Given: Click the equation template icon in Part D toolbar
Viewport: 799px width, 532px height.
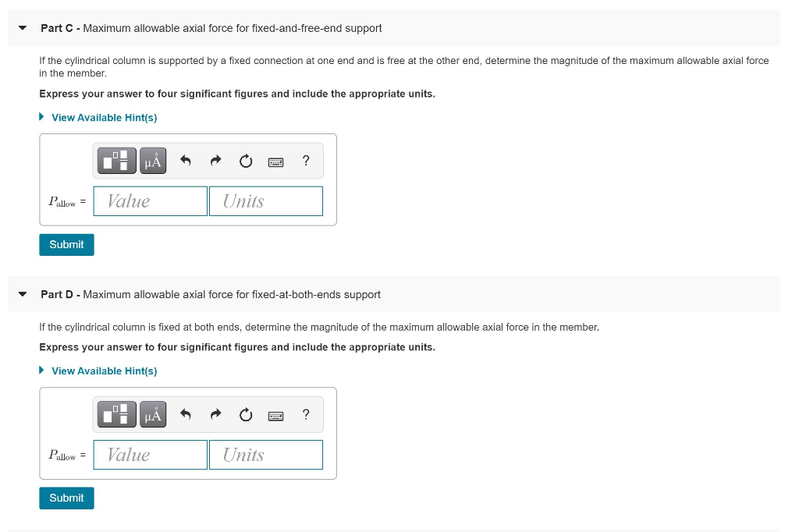Looking at the screenshot, I should 116,414.
